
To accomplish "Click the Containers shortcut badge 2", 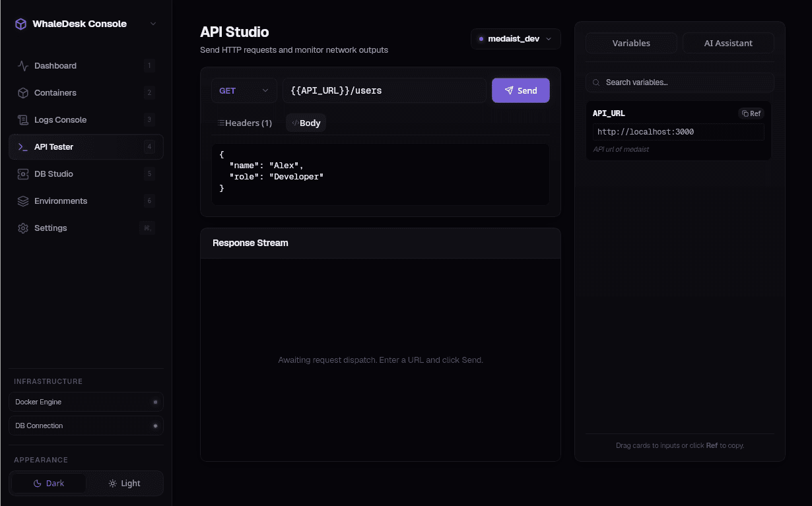I will coord(149,93).
